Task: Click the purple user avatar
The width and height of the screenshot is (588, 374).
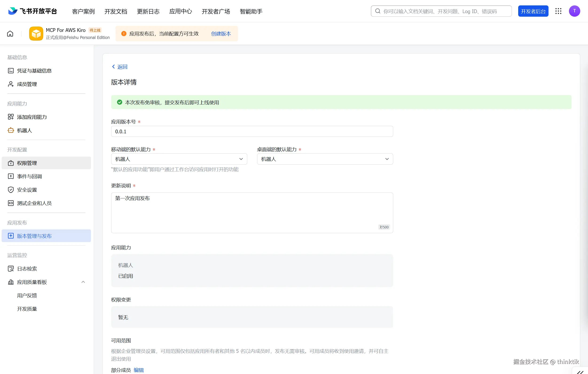Action: coord(574,11)
